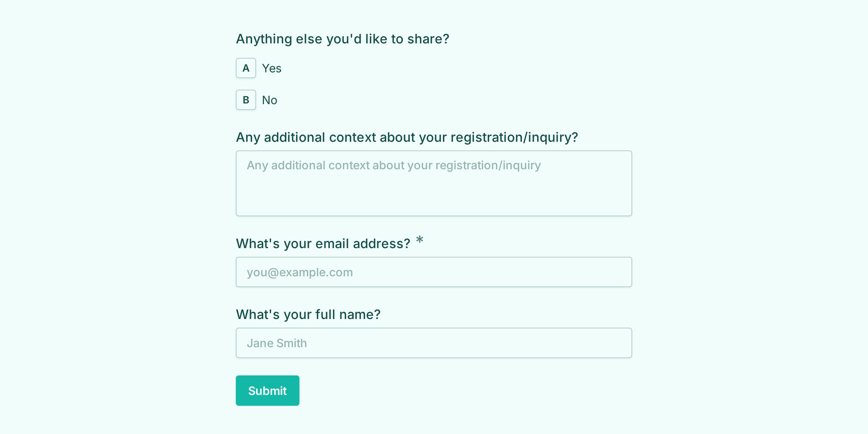Click the letter A key badge

(246, 68)
